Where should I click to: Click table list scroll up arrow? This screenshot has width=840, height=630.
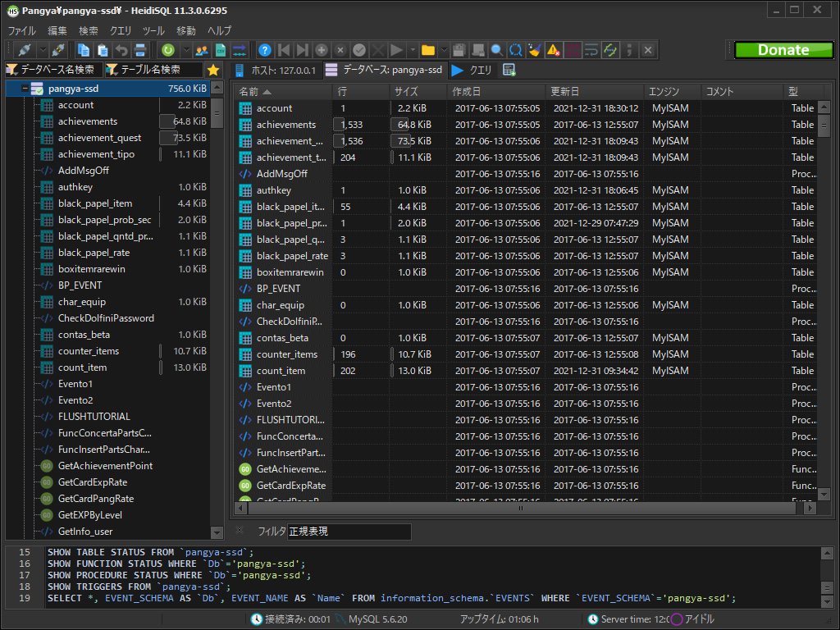(x=824, y=107)
